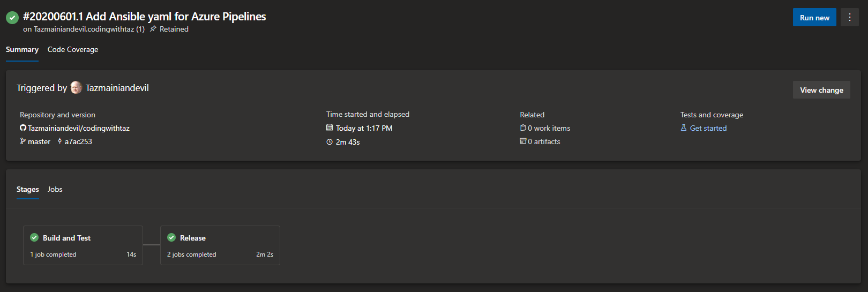Screen dimensions: 868x292
Task: Click the master branch icon
Action: point(23,141)
